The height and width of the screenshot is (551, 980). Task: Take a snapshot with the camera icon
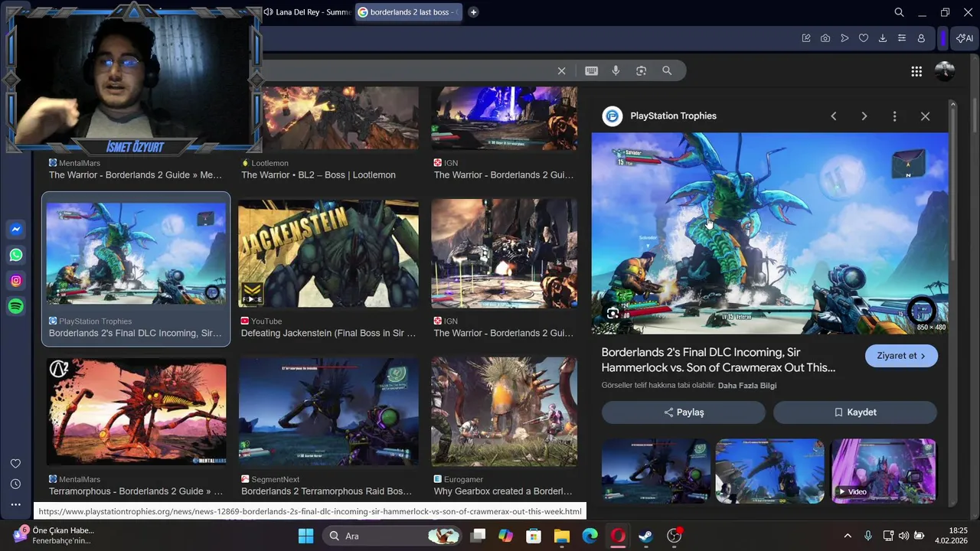pyautogui.click(x=825, y=38)
